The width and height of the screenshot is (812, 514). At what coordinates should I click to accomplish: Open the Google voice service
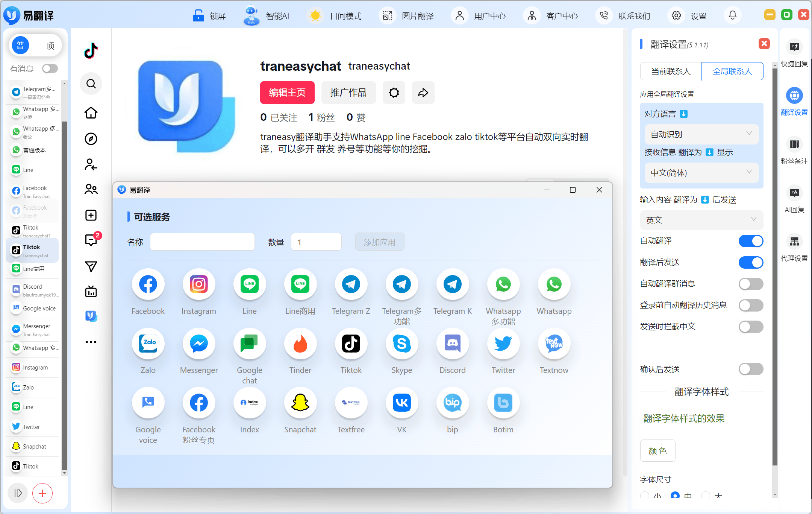tap(148, 403)
